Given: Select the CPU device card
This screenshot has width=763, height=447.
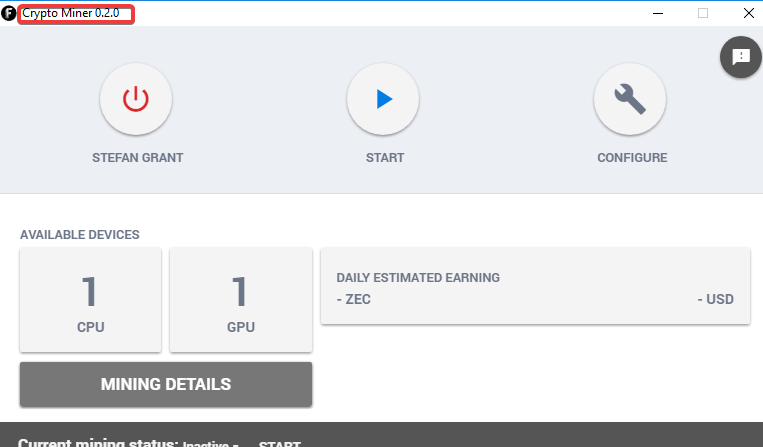Looking at the screenshot, I should pyautogui.click(x=91, y=300).
